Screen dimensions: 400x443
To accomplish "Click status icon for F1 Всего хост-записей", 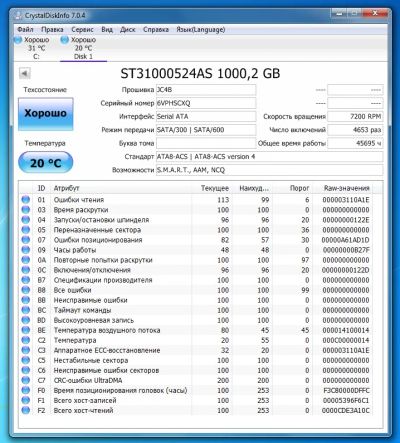I will 26,400.
